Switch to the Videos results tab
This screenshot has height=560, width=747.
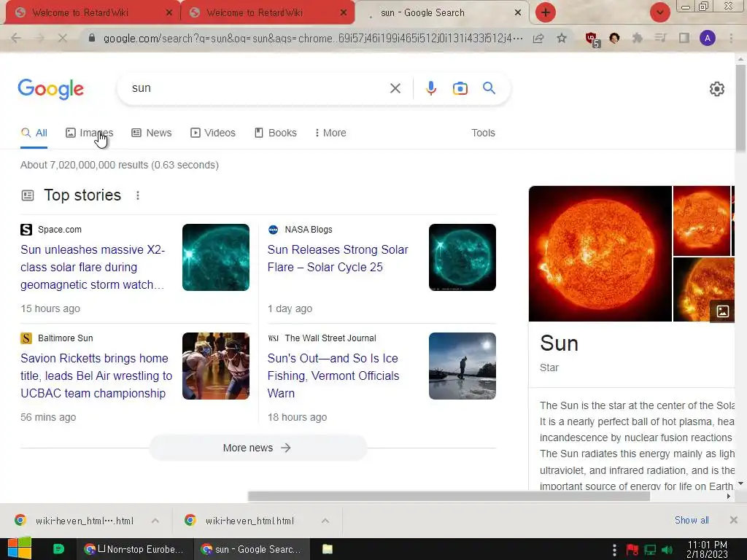pos(212,133)
